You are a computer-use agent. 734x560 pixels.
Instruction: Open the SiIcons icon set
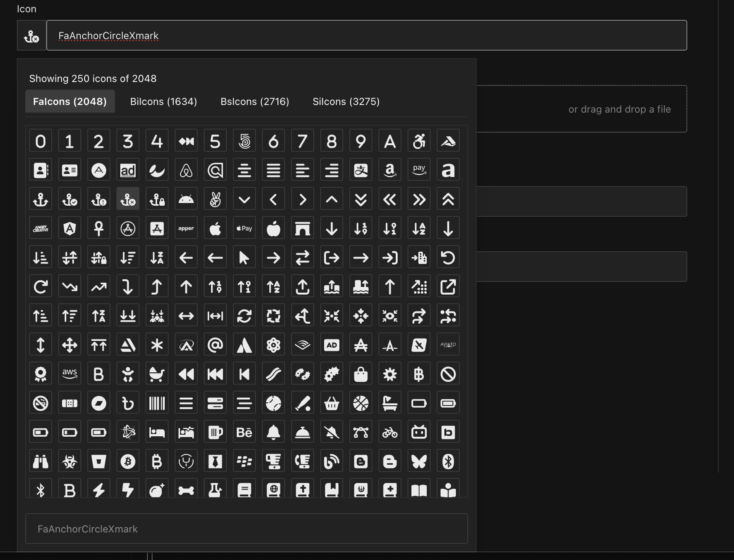pos(345,101)
